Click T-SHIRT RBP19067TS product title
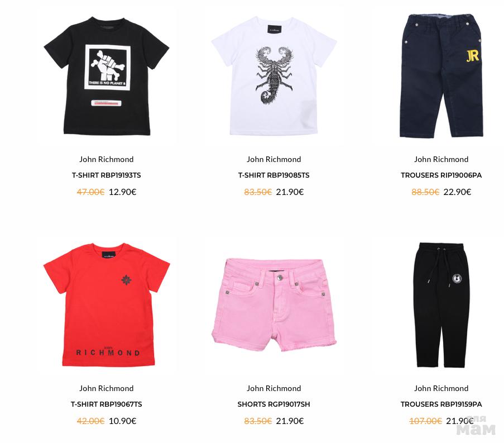This screenshot has width=504, height=443. 107,404
